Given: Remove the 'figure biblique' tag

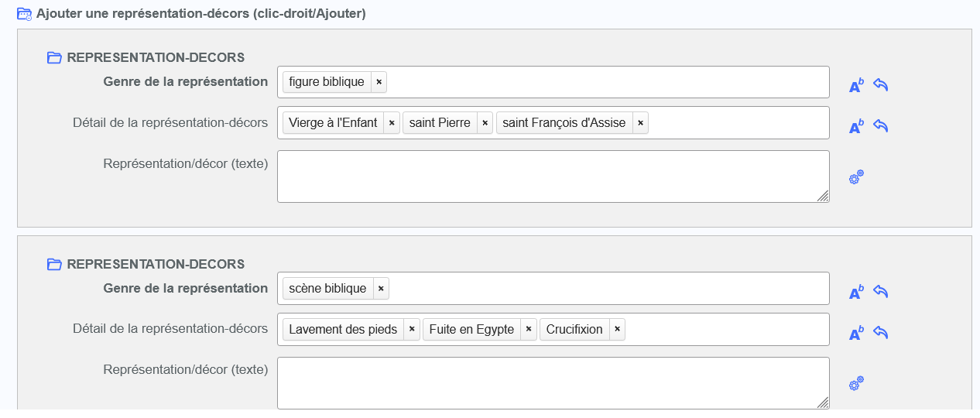Looking at the screenshot, I should (379, 82).
